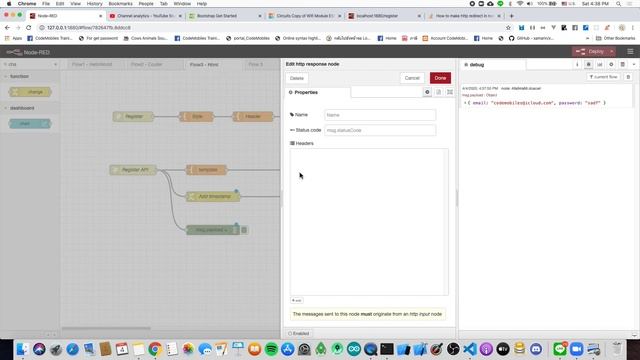Viewport: 640px width, 360px height.
Task: Open App Store from the dock
Action: coord(288,349)
